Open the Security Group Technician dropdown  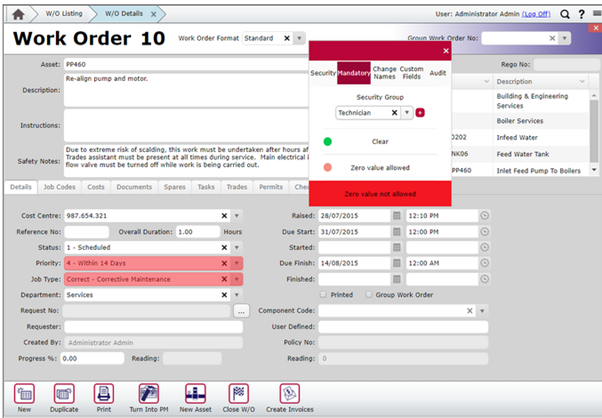coord(407,113)
